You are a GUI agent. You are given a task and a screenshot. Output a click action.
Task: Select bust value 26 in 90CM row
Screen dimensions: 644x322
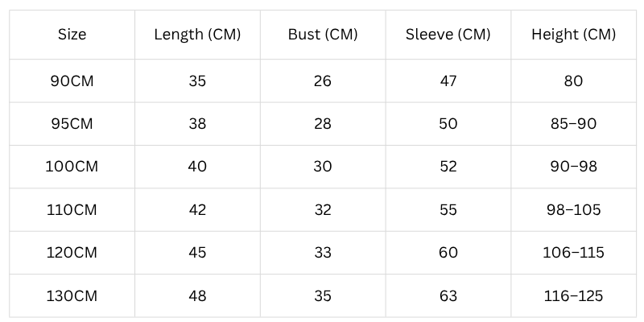pos(323,80)
